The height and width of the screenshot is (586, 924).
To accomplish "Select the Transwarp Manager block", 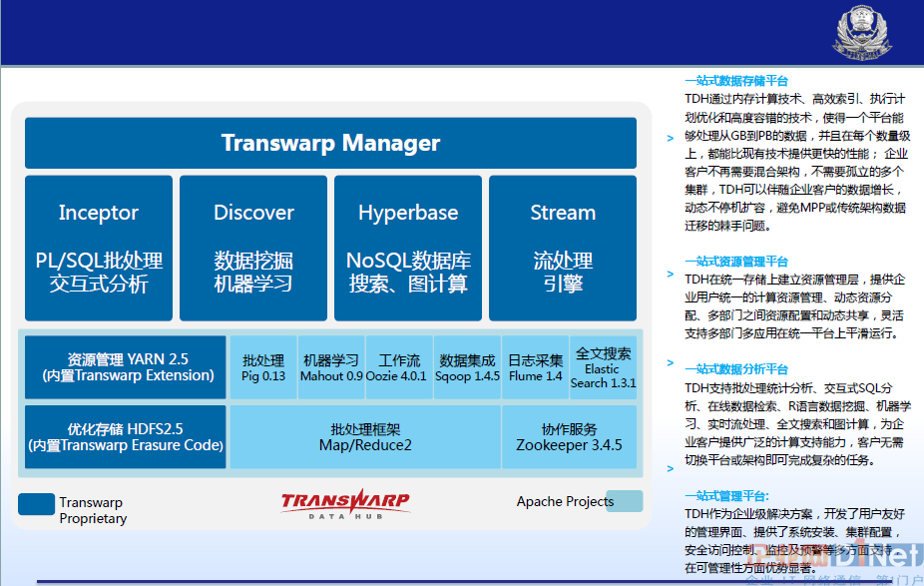I will [x=330, y=143].
